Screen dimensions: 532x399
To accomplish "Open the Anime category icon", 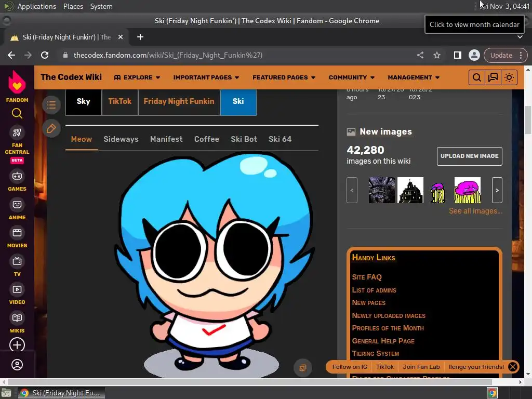I will [17, 205].
